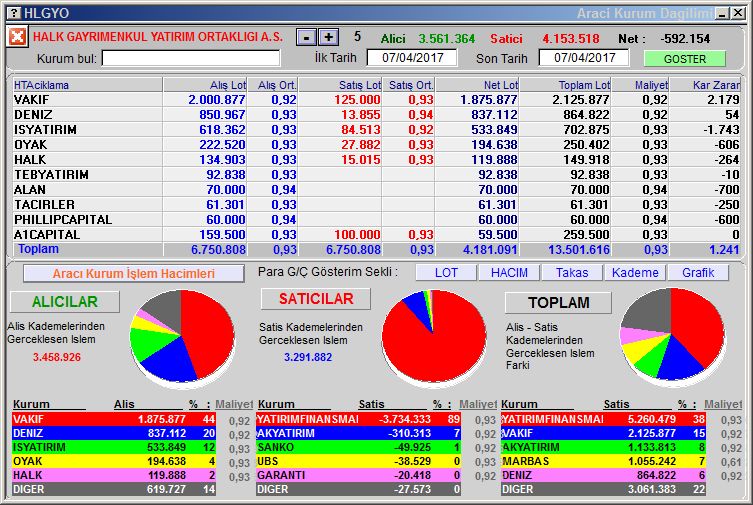The image size is (753, 505).
Task: Click Toplam row Net Lot 4.181.091
Action: click(490, 250)
